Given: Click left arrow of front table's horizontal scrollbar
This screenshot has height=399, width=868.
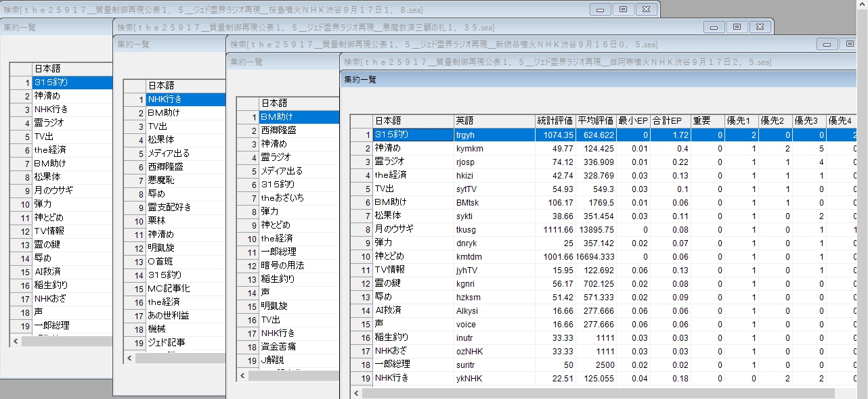Looking at the screenshot, I should [356, 394].
